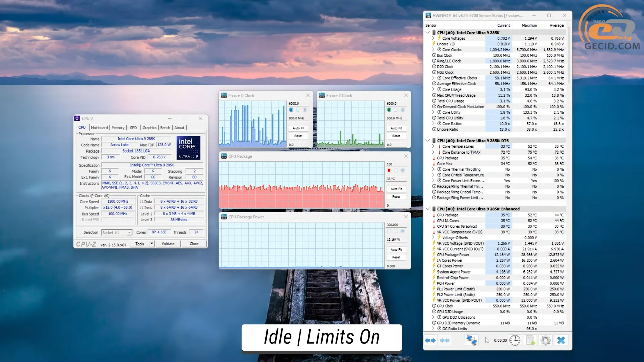Click the collapse-columns arrows icon in HWiNFO

(x=445, y=340)
